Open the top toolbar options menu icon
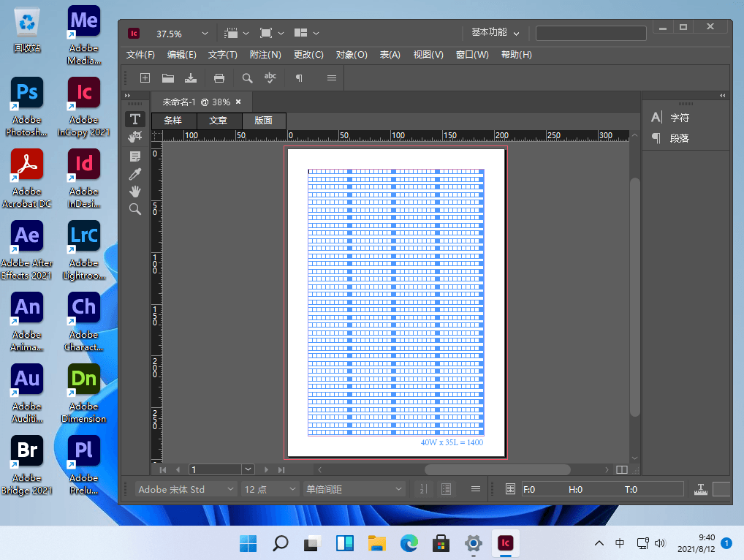The image size is (744, 560). tap(332, 77)
